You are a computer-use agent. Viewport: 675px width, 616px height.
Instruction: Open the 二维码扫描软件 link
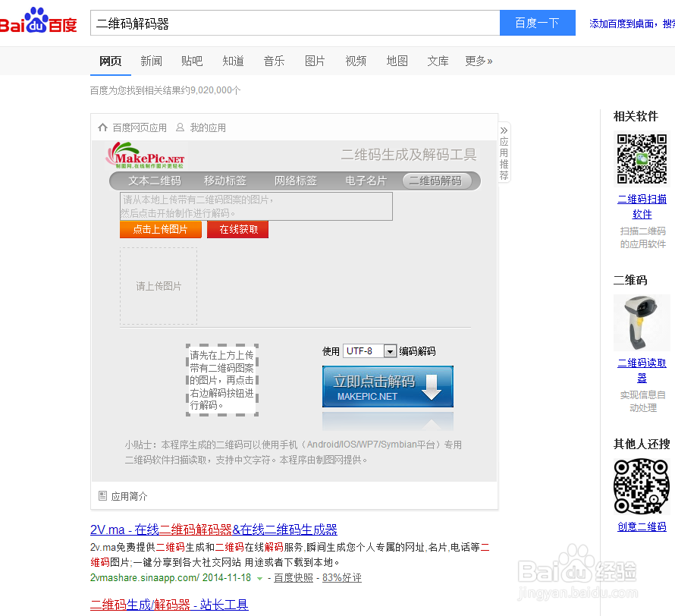[642, 206]
